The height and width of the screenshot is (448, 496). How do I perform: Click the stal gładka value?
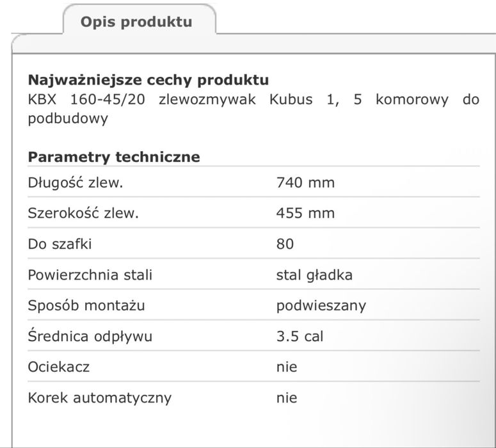tap(314, 275)
